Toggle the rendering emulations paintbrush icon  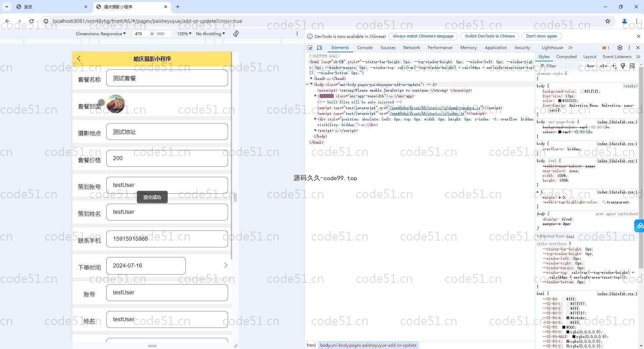(623, 66)
